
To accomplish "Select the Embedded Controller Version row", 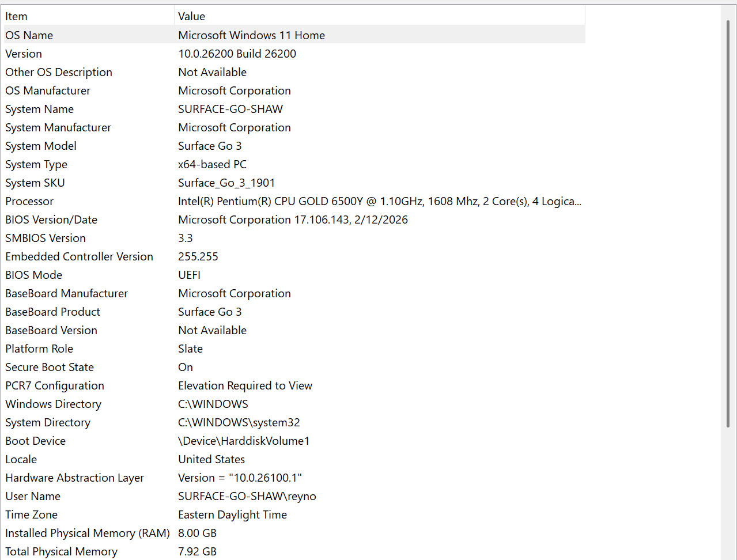I will click(x=79, y=256).
